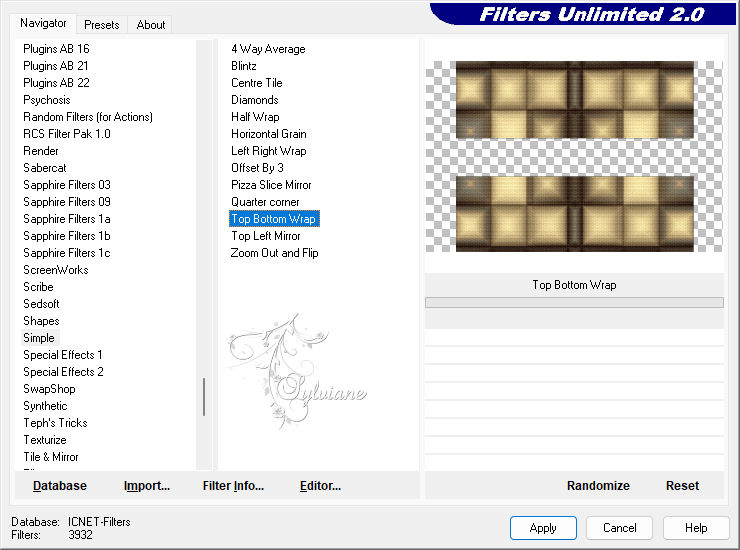Apply the Top Bottom Wrap filter
The width and height of the screenshot is (740, 550).
coord(543,527)
